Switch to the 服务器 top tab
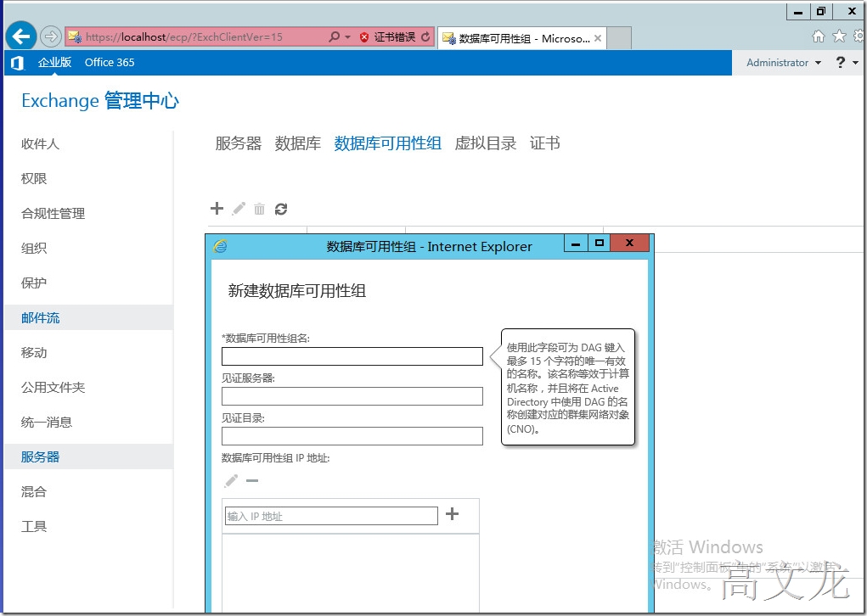The height and width of the screenshot is (616, 867). (239, 143)
